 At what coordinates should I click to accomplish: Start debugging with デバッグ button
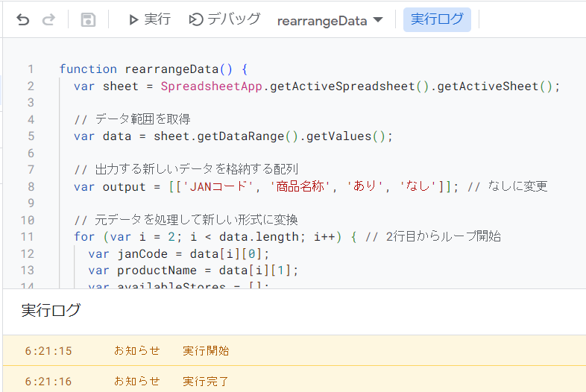224,19
